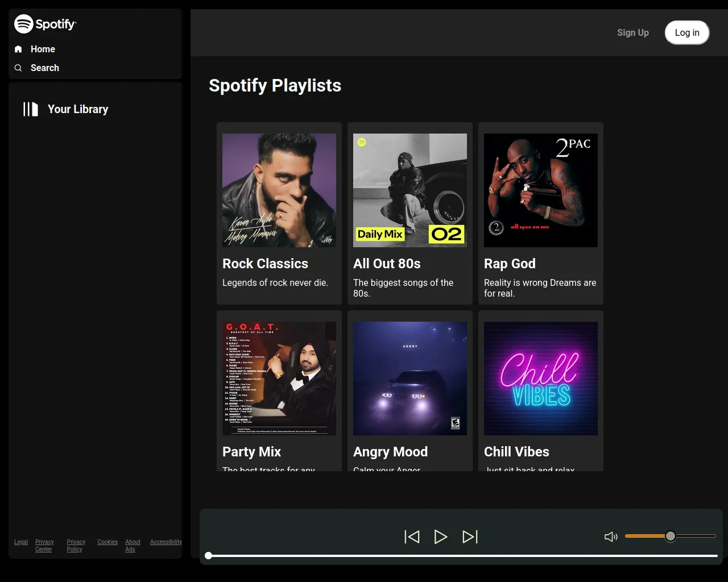Click the Spotify Playlists heading
Image resolution: width=728 pixels, height=582 pixels.
point(275,85)
